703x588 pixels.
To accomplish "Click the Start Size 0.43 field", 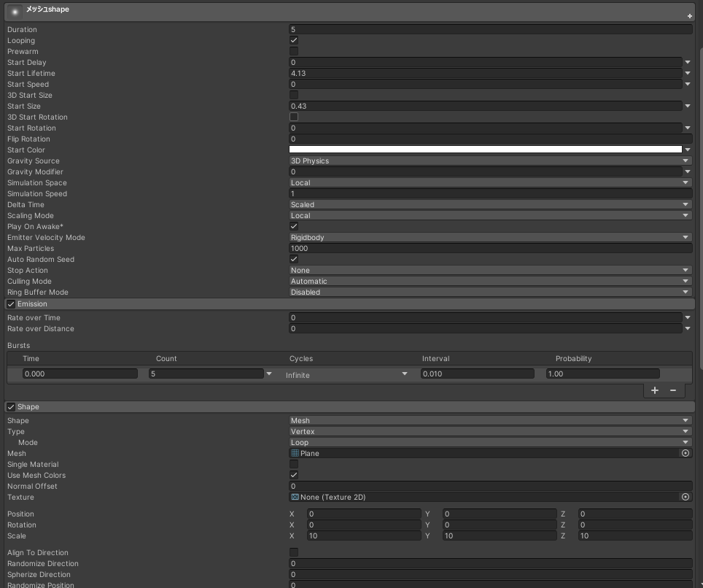I will coord(486,106).
